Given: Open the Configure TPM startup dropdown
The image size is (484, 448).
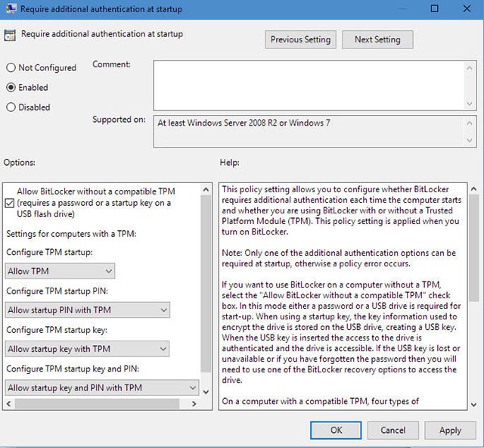Looking at the screenshot, I should pyautogui.click(x=60, y=271).
